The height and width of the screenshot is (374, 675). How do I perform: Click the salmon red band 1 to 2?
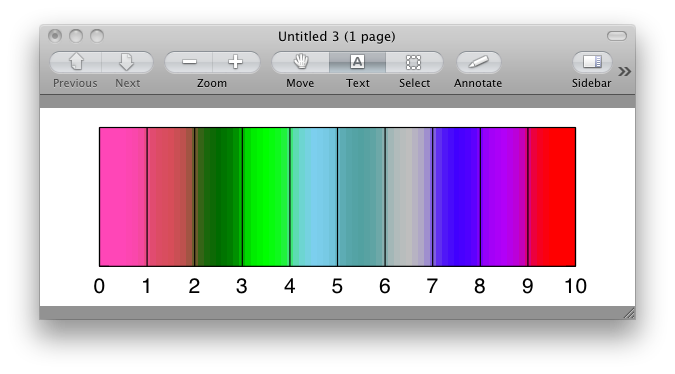coord(171,197)
